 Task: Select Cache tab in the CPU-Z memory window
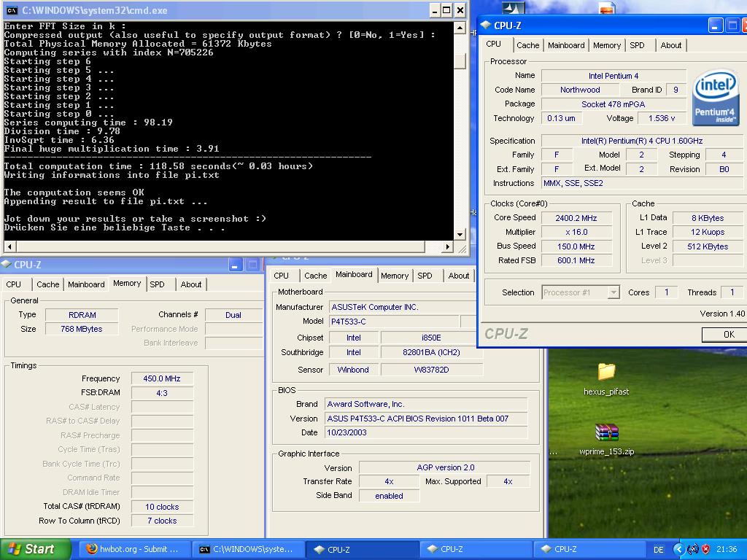[x=47, y=284]
